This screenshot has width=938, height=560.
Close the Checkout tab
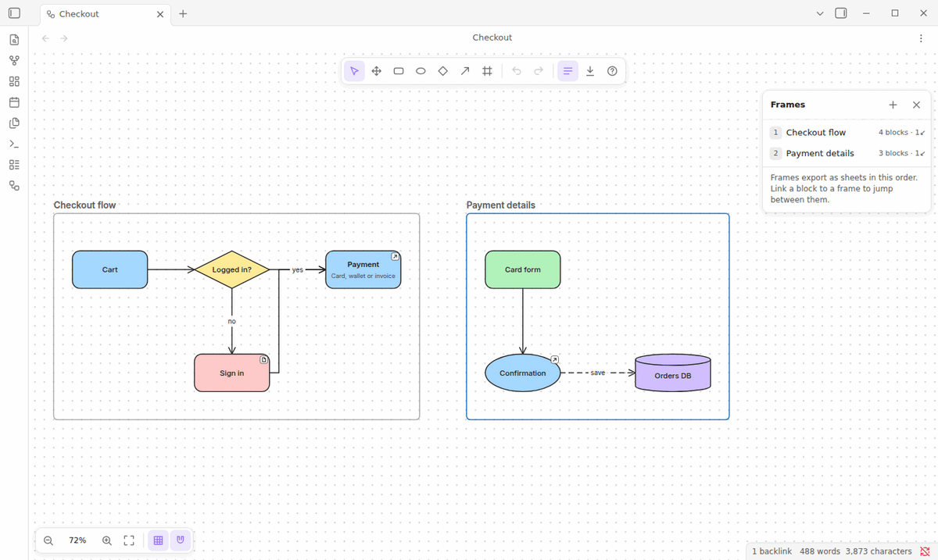coord(160,14)
